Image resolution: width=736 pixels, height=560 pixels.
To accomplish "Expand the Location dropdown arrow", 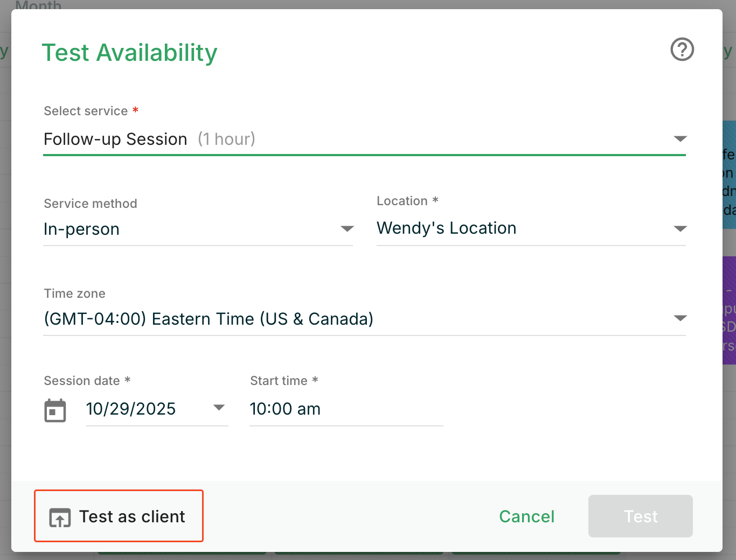I will pos(680,229).
